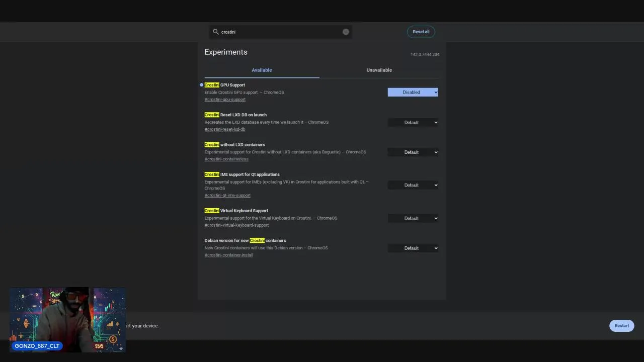Image resolution: width=644 pixels, height=362 pixels.
Task: Click the Baguette experimental support description
Action: [x=285, y=152]
